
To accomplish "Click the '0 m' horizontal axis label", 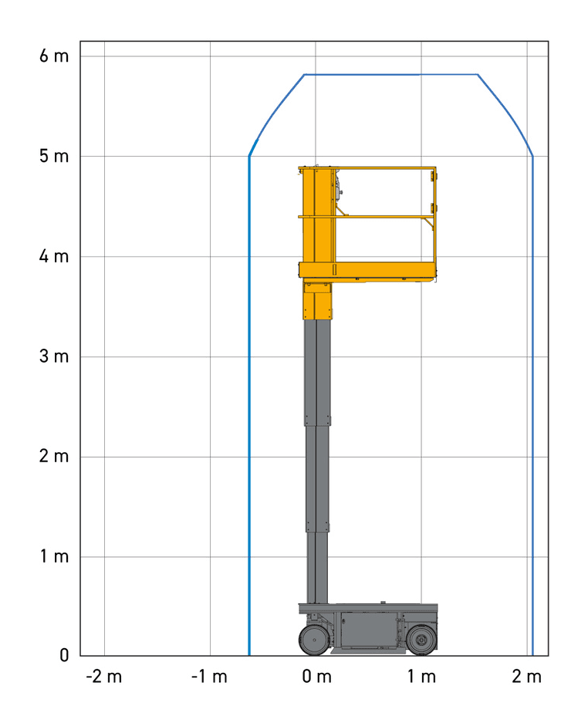I will click(x=317, y=677).
